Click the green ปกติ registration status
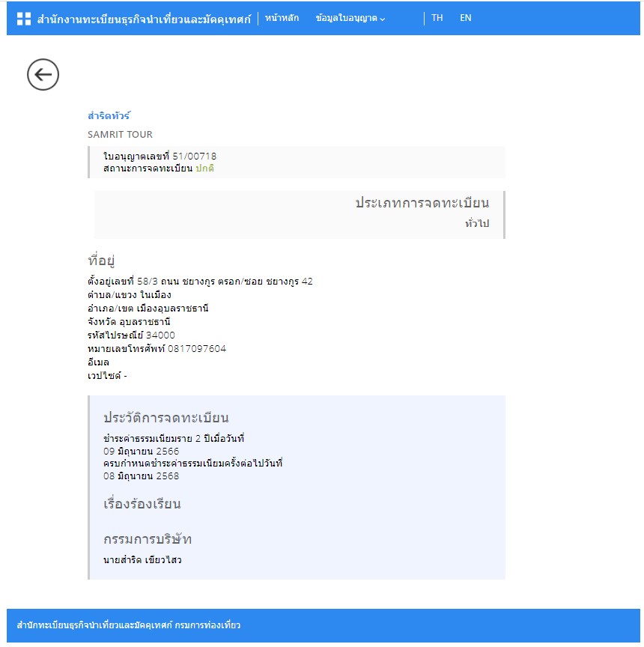644x647 pixels. [205, 168]
